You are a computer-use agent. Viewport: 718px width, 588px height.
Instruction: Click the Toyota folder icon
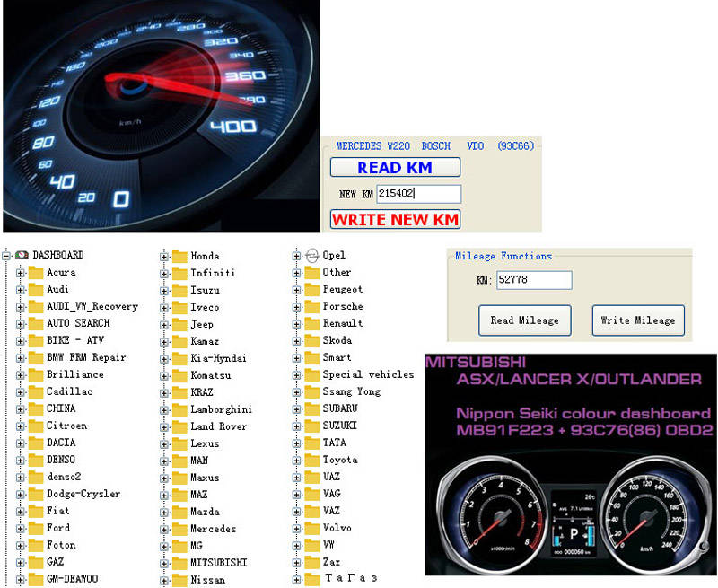[x=311, y=460]
